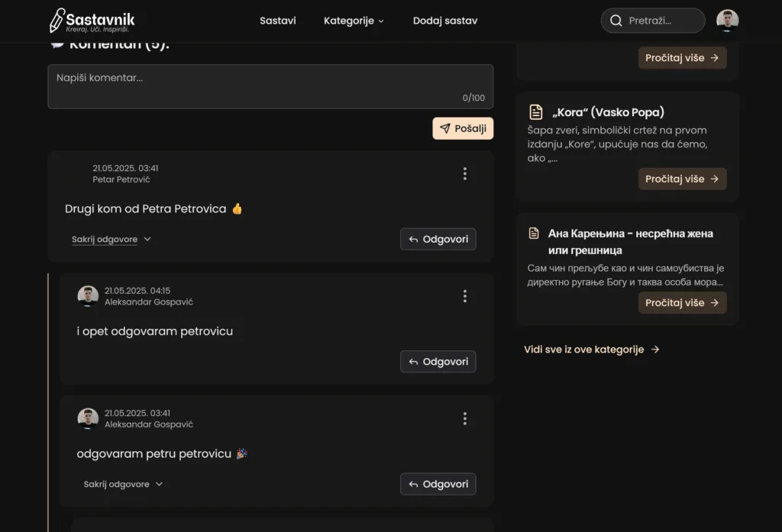
Task: Click the Sastavnik pen logo
Action: click(x=57, y=21)
